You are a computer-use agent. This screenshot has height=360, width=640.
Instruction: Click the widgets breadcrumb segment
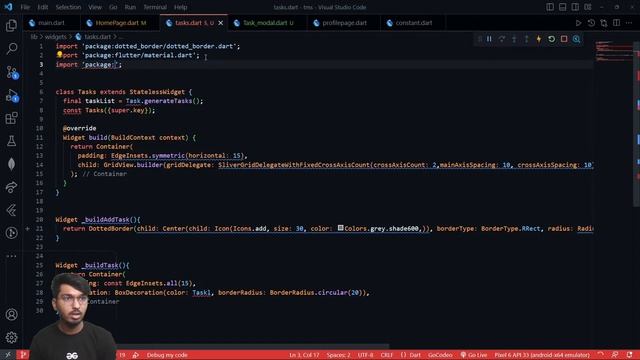tap(56, 37)
